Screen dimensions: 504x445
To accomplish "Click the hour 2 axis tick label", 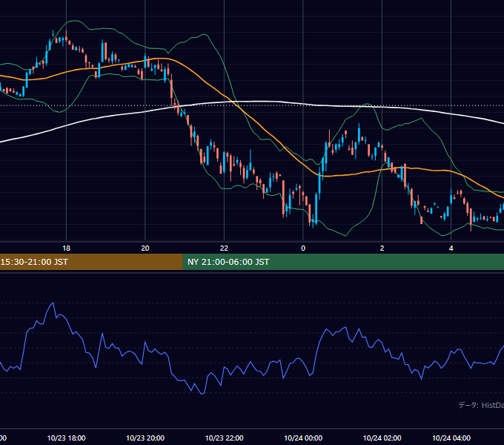I will [x=382, y=248].
